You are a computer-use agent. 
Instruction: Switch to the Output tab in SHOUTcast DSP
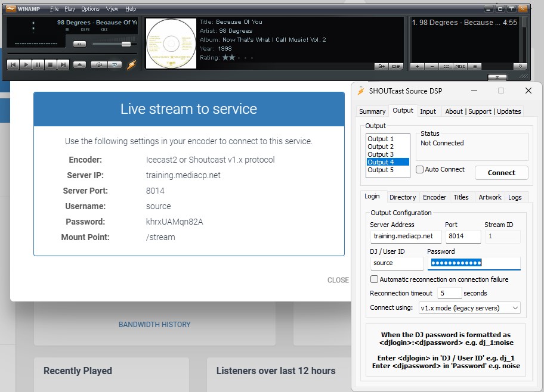point(403,111)
